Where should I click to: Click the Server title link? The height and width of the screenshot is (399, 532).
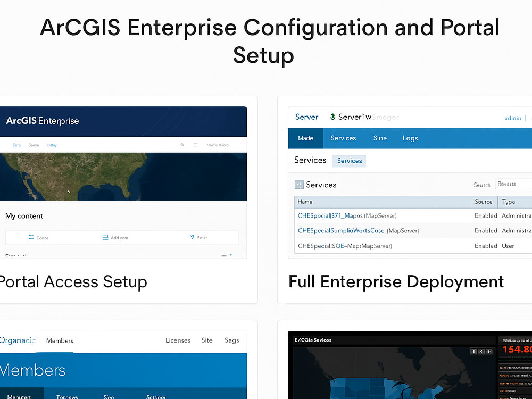pos(307,117)
